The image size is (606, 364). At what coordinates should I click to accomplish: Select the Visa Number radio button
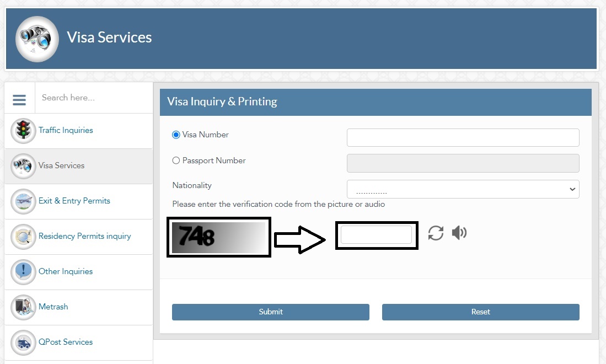pos(176,135)
